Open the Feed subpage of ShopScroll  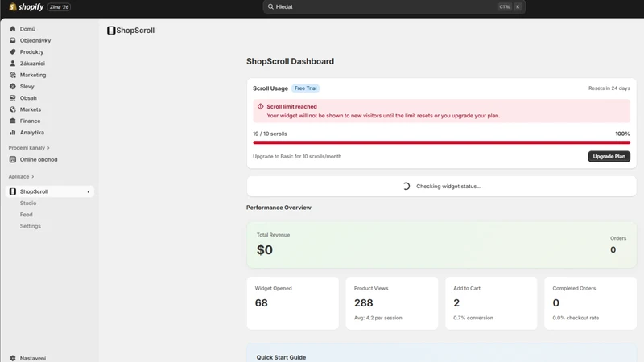point(27,214)
